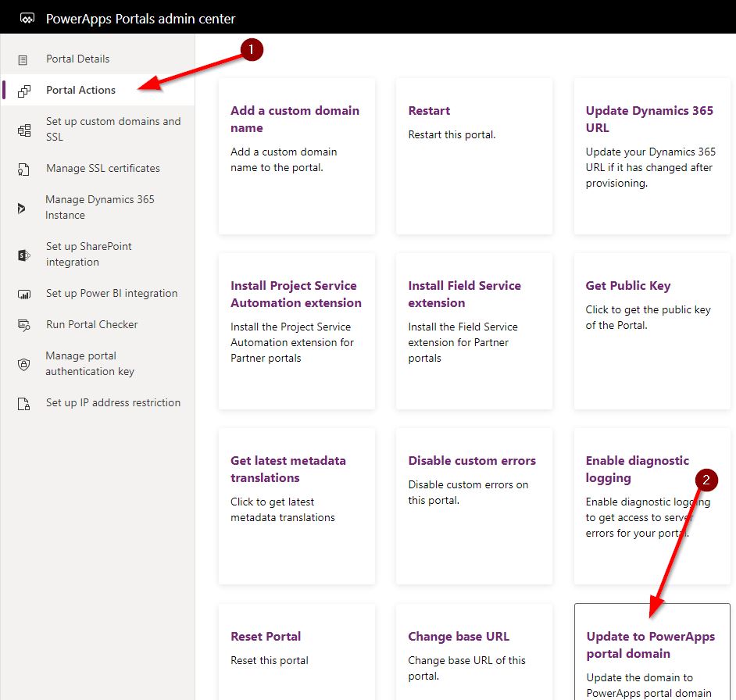Open Set up IP address restriction

click(98, 402)
